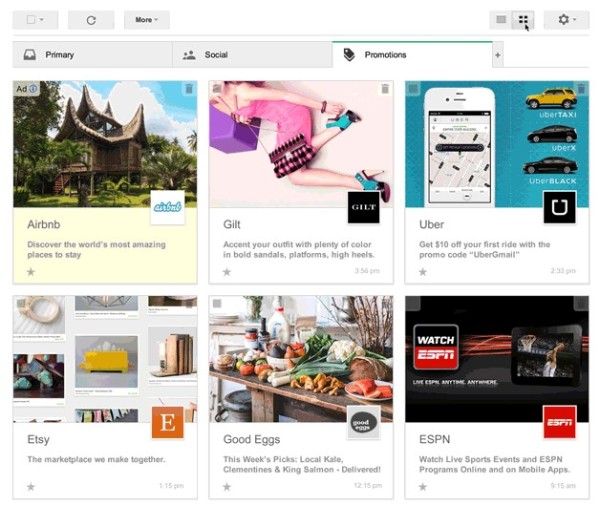Tick the checkbox on the Good Eggs card
The height and width of the screenshot is (506, 600).
tap(217, 304)
